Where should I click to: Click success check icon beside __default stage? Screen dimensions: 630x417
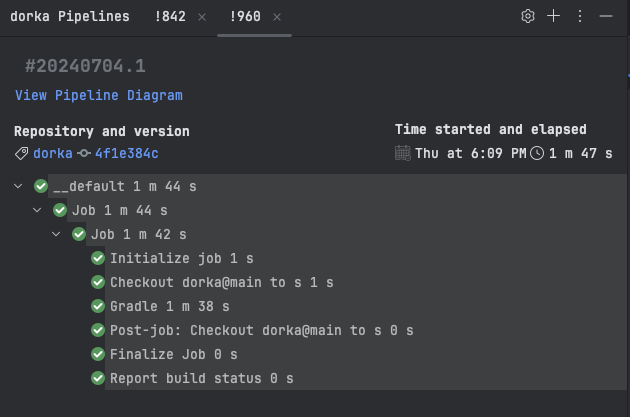click(41, 186)
